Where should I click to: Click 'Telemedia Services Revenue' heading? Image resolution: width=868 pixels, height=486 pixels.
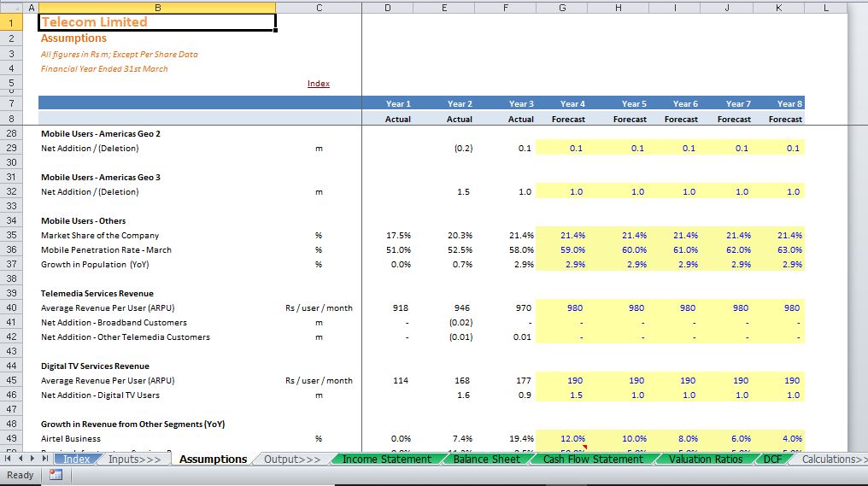coord(97,294)
